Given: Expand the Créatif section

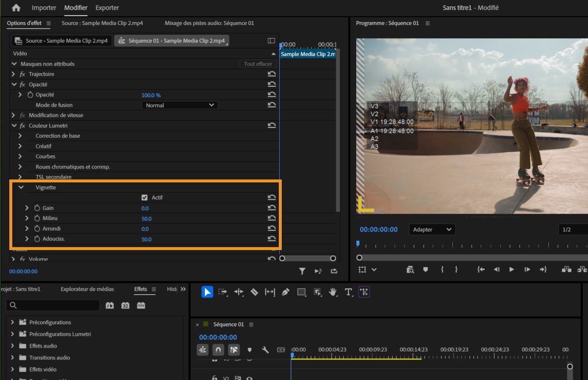Looking at the screenshot, I should (21, 146).
